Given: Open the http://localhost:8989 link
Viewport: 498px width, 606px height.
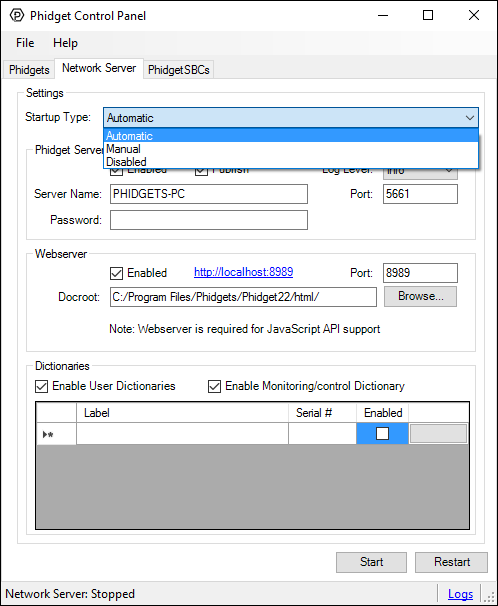Looking at the screenshot, I should pyautogui.click(x=243, y=272).
